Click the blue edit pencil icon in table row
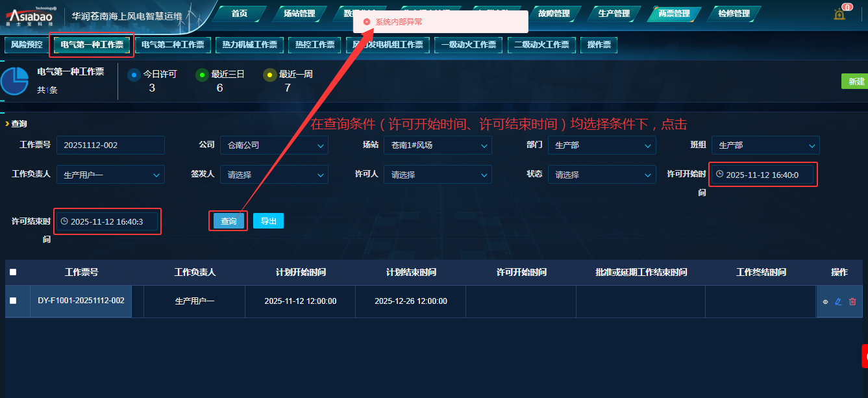 point(838,302)
